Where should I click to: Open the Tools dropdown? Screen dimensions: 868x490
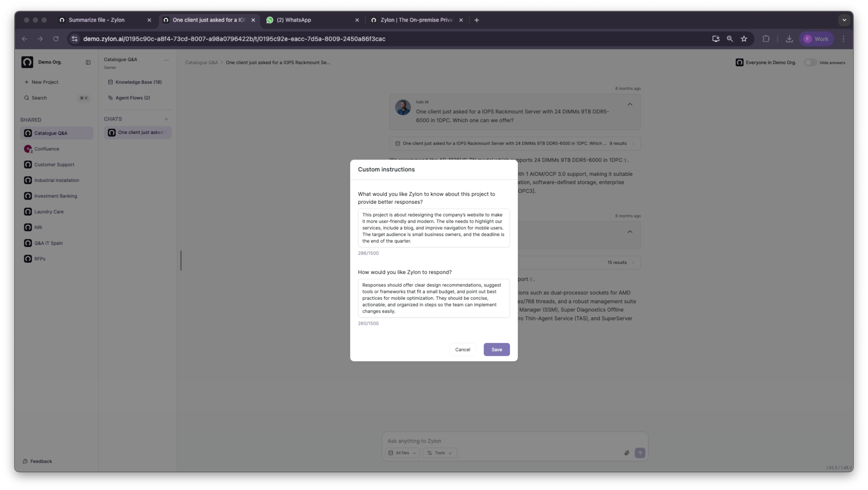pos(439,453)
